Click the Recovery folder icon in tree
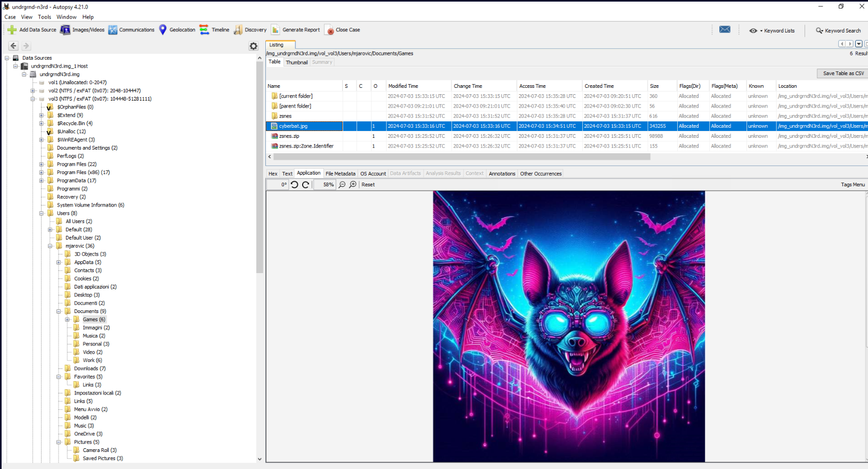Viewport: 868px width, 469px height. point(51,197)
